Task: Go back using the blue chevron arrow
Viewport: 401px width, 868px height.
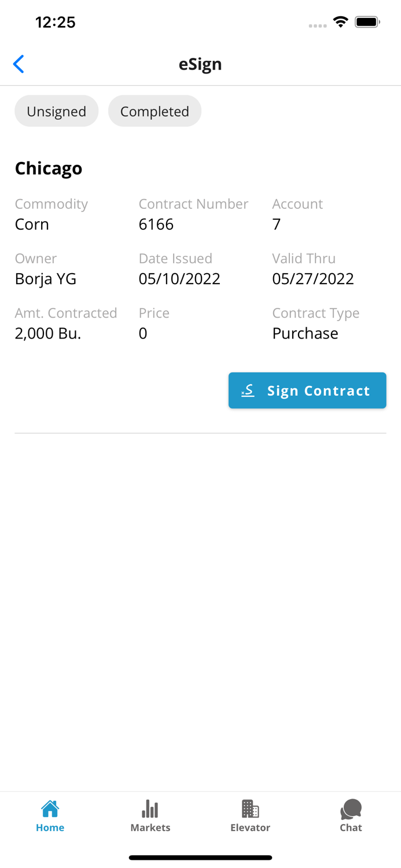Action: pos(18,64)
